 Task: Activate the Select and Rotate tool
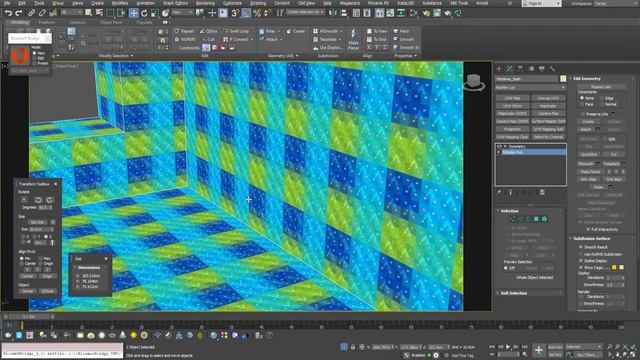[x=144, y=13]
